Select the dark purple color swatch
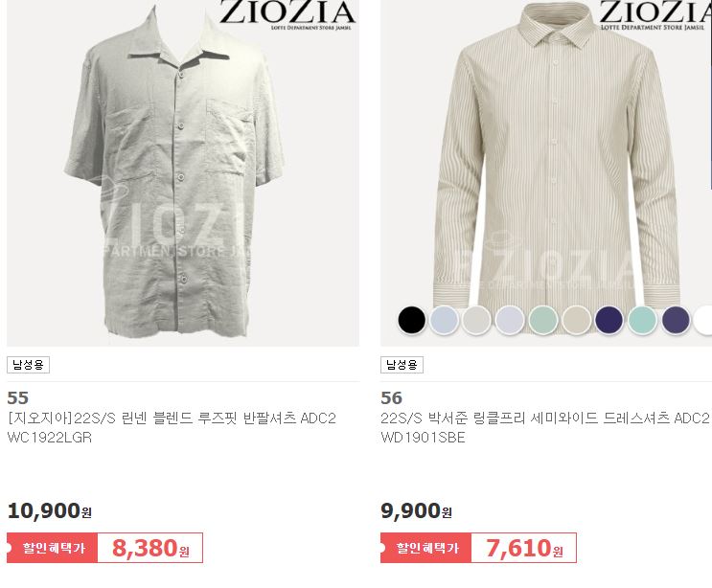The image size is (712, 588). click(676, 320)
